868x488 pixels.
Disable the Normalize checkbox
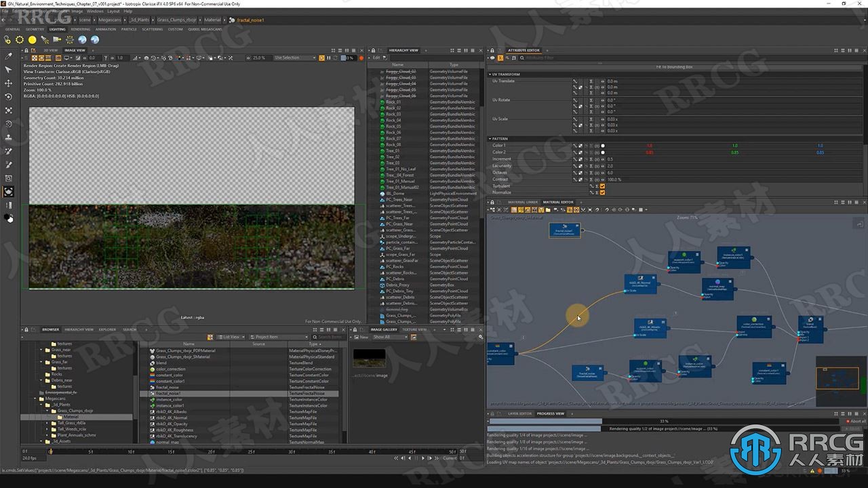click(602, 192)
